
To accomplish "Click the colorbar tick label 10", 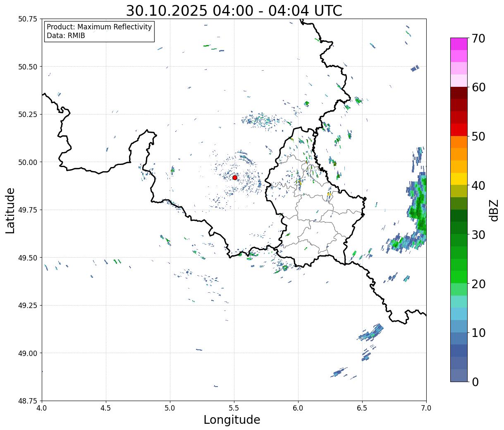I will click(x=478, y=333).
